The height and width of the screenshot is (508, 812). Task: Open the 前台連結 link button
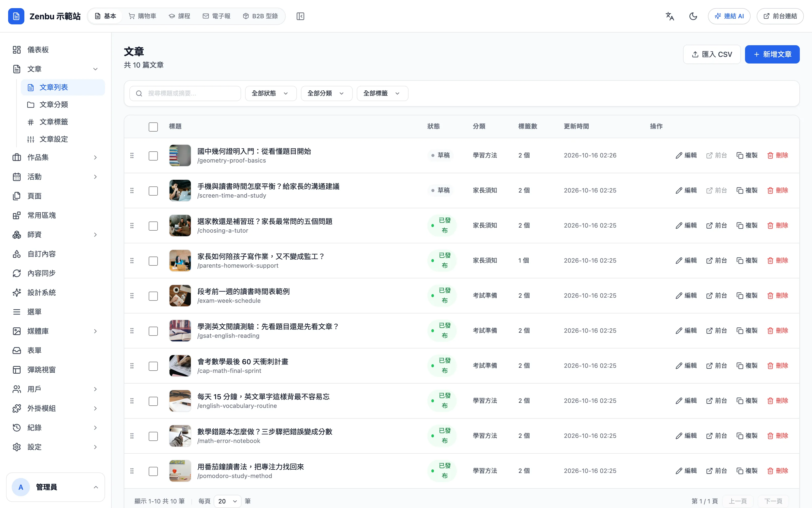pos(780,16)
